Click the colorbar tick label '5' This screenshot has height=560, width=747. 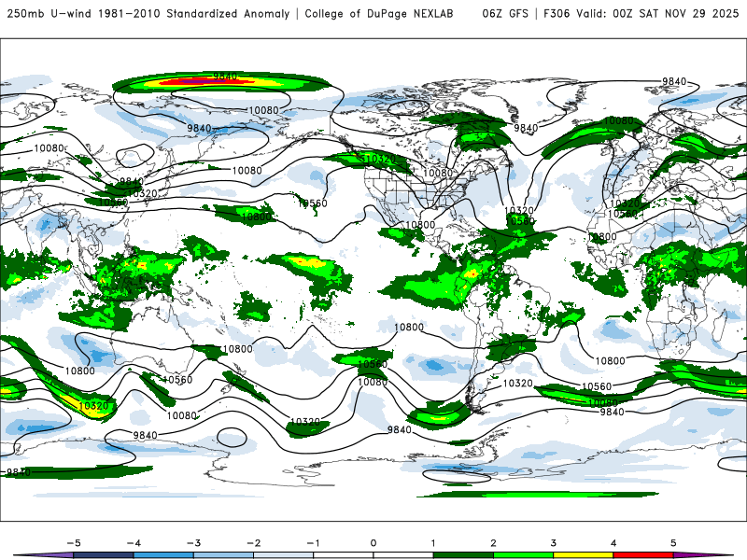(673, 543)
